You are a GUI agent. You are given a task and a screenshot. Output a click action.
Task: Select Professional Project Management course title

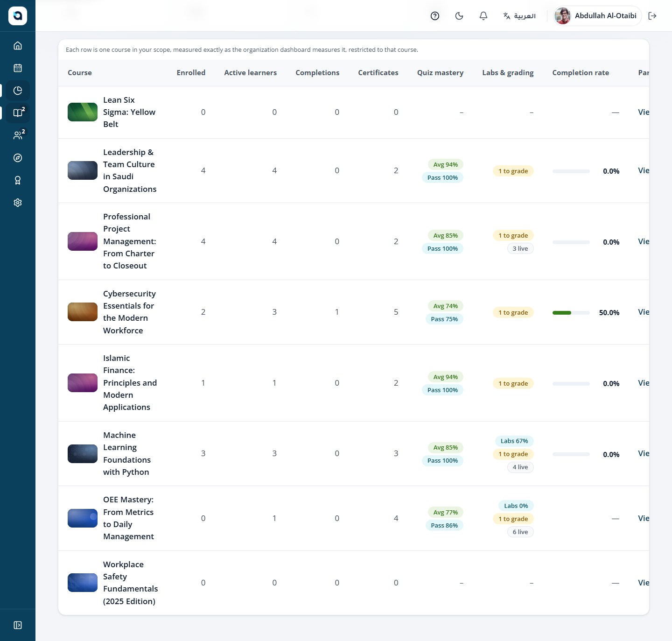click(130, 241)
